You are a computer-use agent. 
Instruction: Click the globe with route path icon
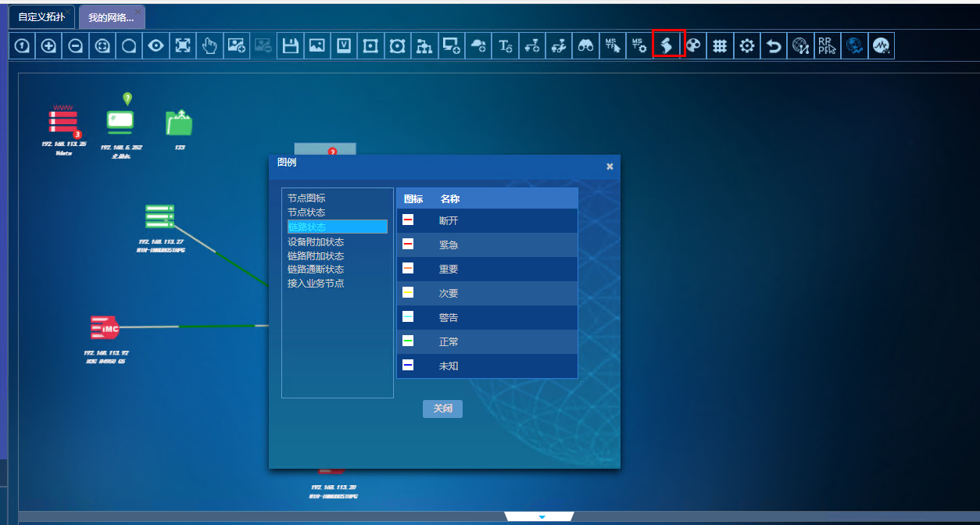[x=800, y=46]
